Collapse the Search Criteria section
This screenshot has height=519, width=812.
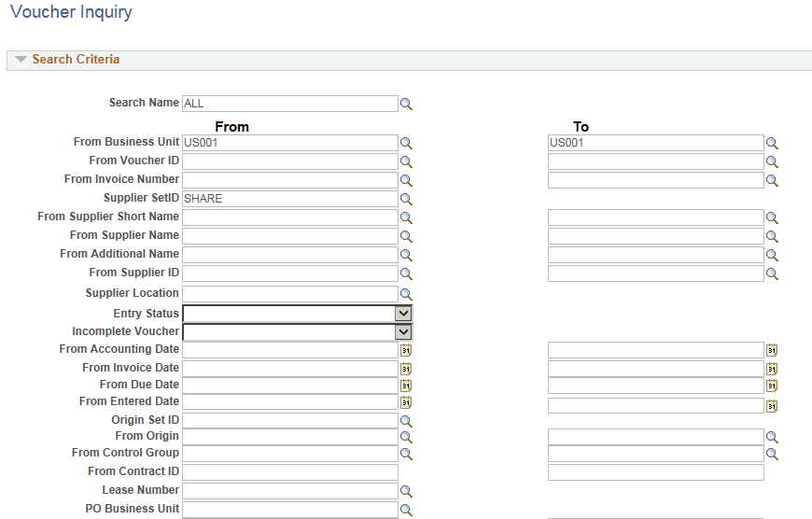[x=21, y=60]
